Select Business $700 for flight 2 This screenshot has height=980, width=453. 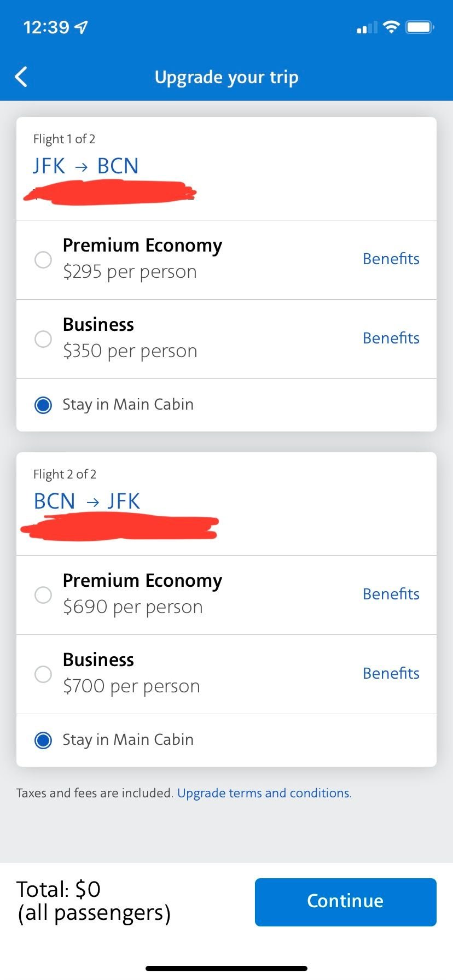coord(43,674)
